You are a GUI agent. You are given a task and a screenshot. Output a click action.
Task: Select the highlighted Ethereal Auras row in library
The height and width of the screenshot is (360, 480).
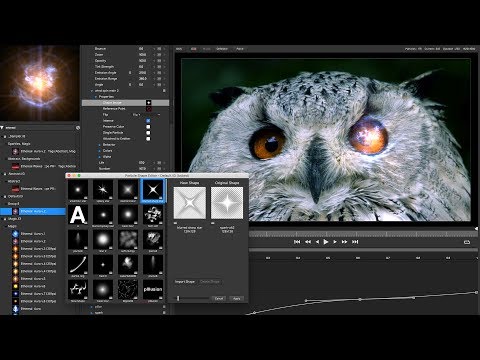pos(33,211)
